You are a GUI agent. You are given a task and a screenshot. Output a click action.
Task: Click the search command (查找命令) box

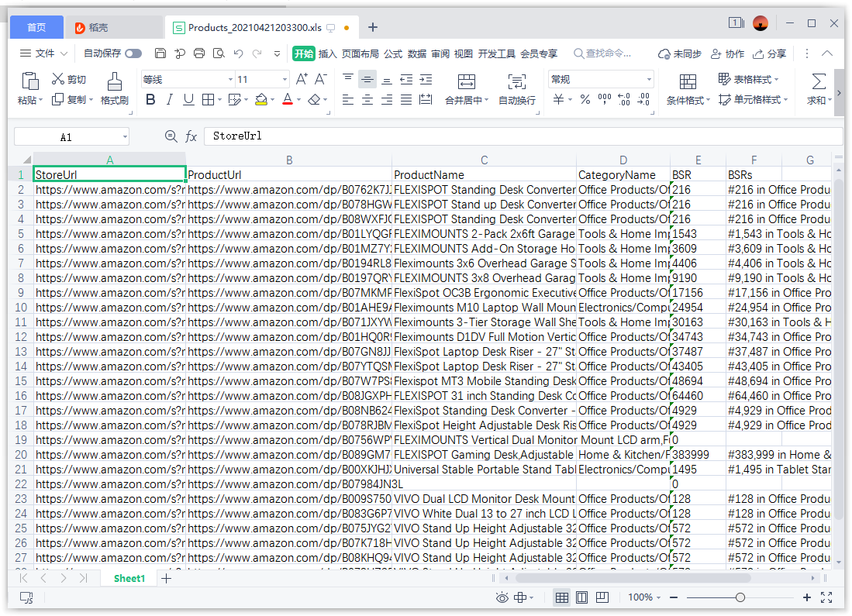coord(602,53)
